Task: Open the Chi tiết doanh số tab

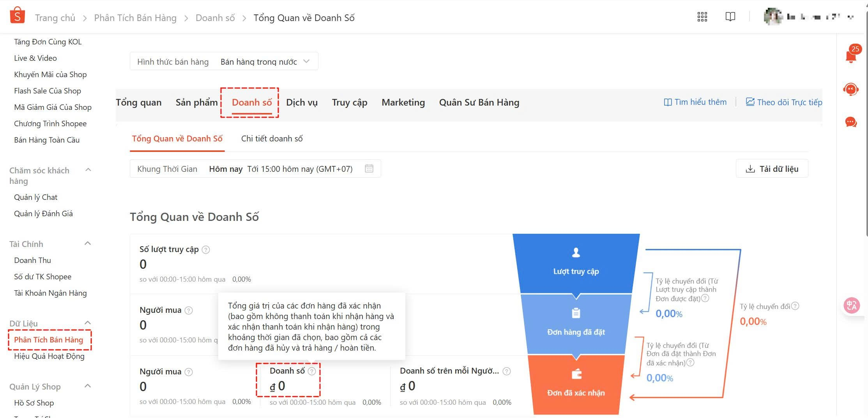Action: pos(272,139)
